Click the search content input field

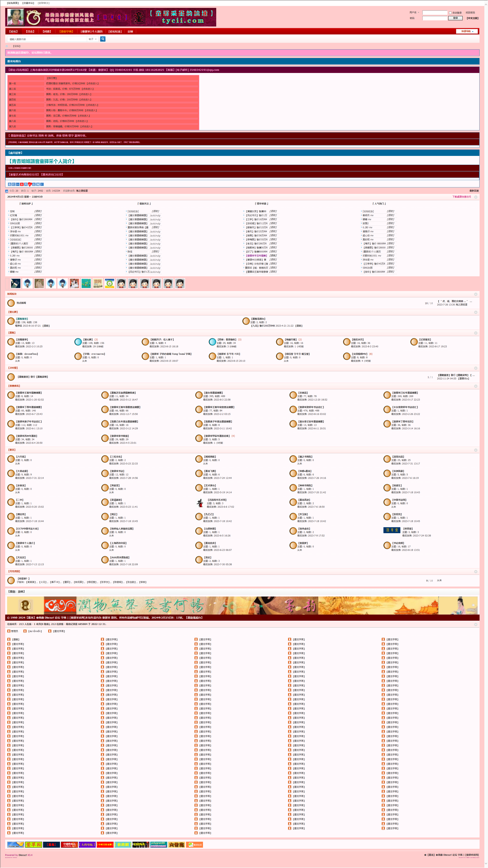point(47,39)
